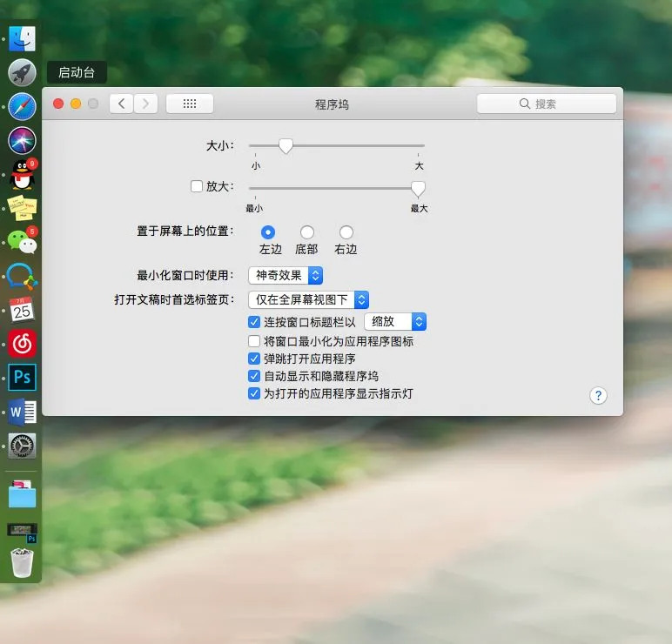Click the 打开文稿时首选标签页 label

(174, 299)
